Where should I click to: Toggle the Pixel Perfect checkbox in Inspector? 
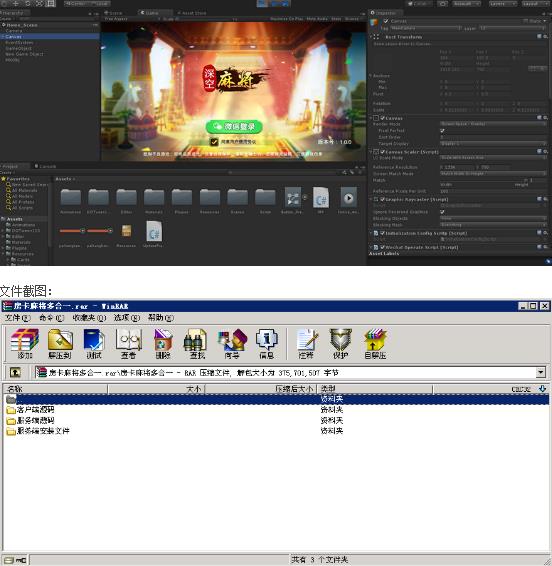click(442, 131)
